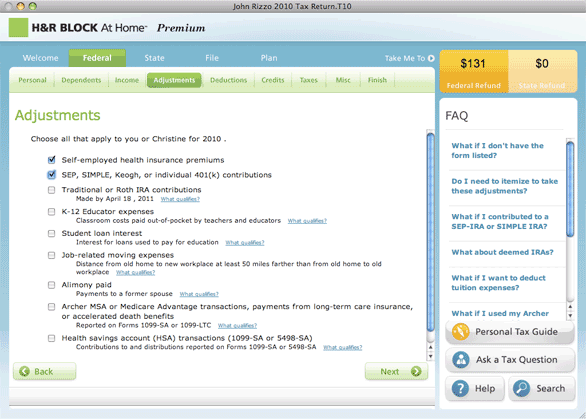Viewport: 586px width, 419px height.
Task: Select the Finish sub-tab
Action: click(377, 80)
